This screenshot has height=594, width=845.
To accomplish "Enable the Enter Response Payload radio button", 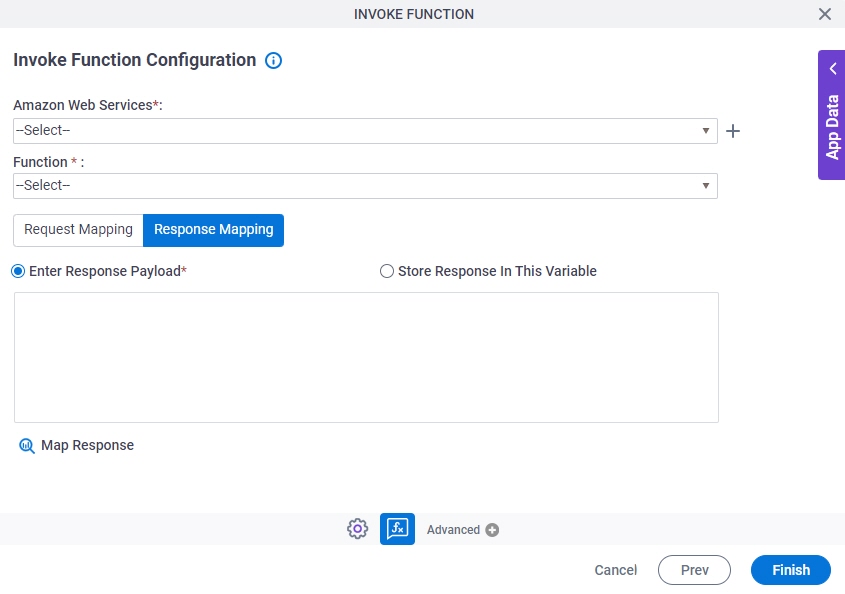I will click(x=16, y=271).
